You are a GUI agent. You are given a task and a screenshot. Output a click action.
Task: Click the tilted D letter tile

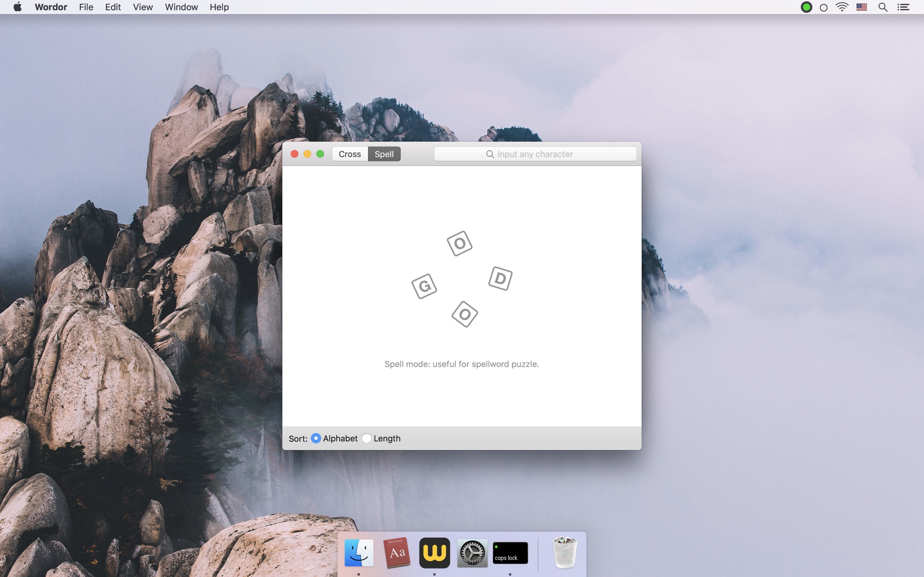(500, 279)
